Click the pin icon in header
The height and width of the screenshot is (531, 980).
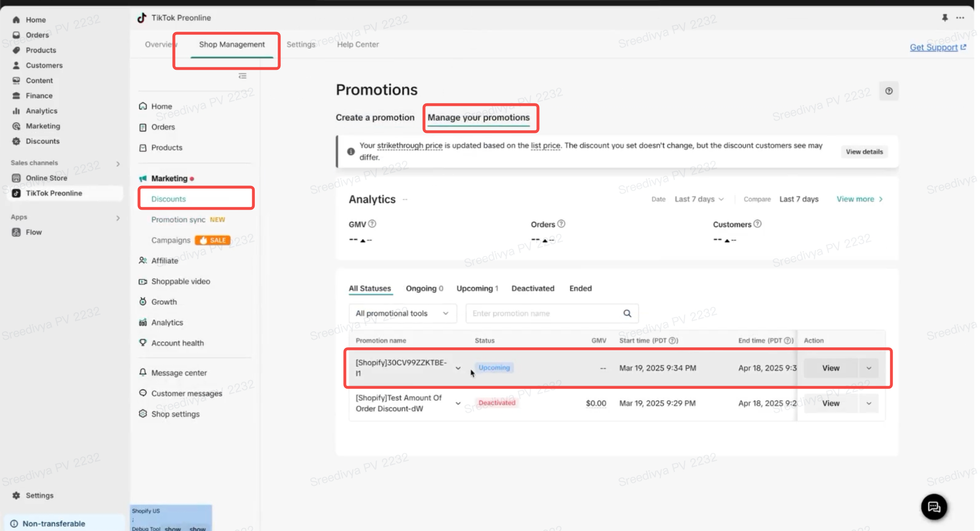point(944,18)
